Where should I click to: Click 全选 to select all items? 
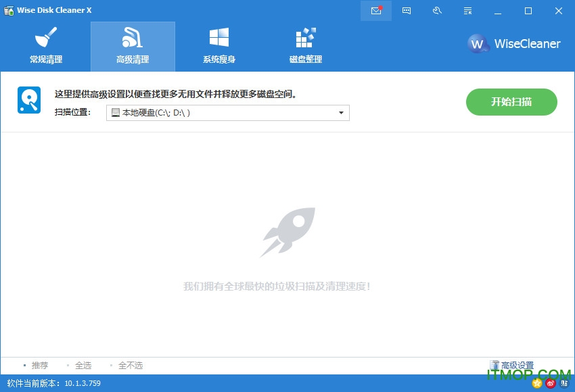tap(83, 366)
